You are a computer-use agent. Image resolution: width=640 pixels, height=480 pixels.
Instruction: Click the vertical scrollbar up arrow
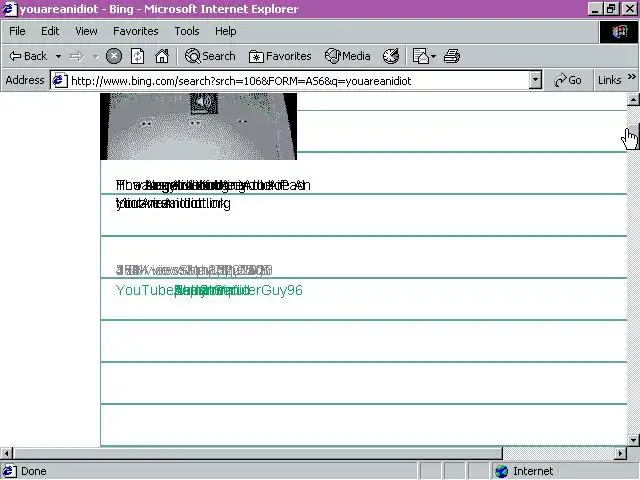pos(633,99)
